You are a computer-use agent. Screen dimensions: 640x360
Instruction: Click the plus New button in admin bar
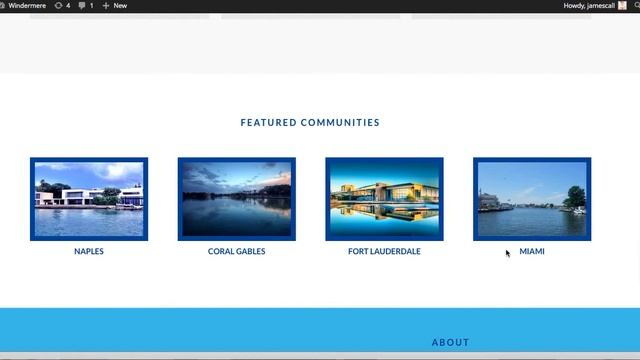(x=115, y=6)
